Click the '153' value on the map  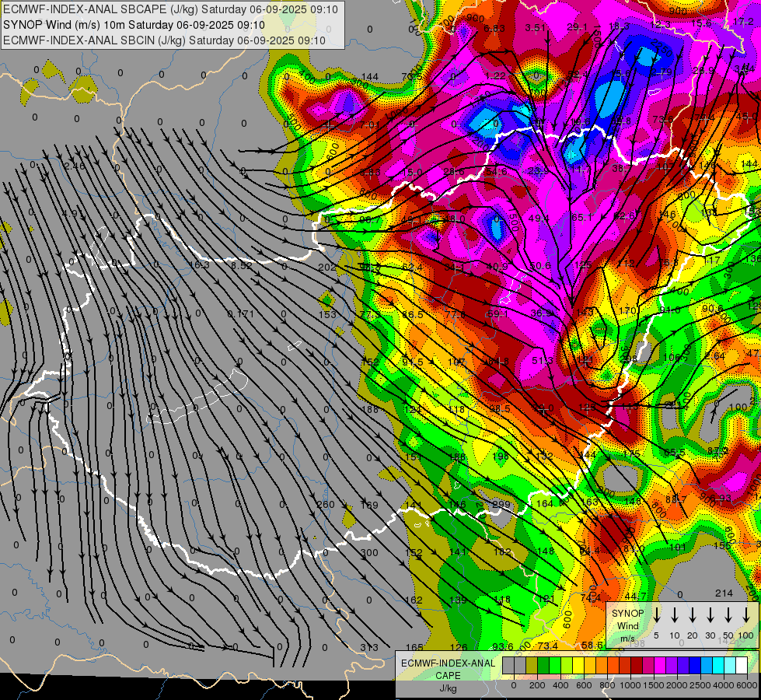click(327, 314)
